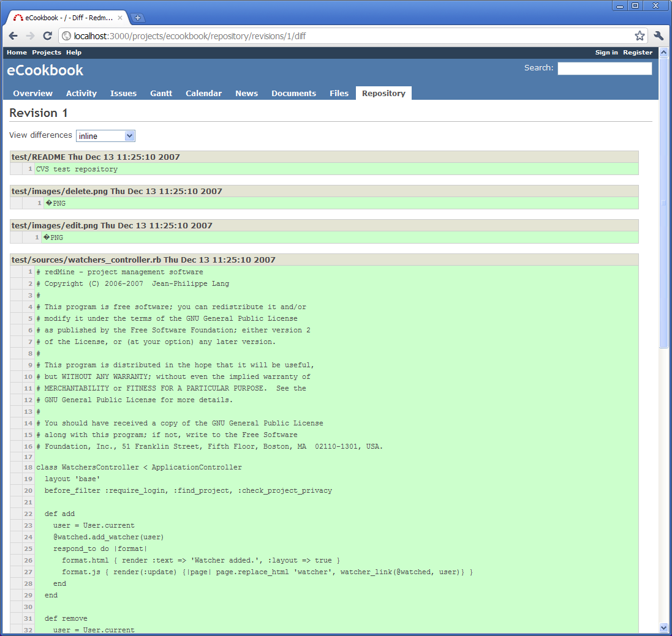Click the eCookbook project title
This screenshot has height=636, width=672.
point(45,70)
